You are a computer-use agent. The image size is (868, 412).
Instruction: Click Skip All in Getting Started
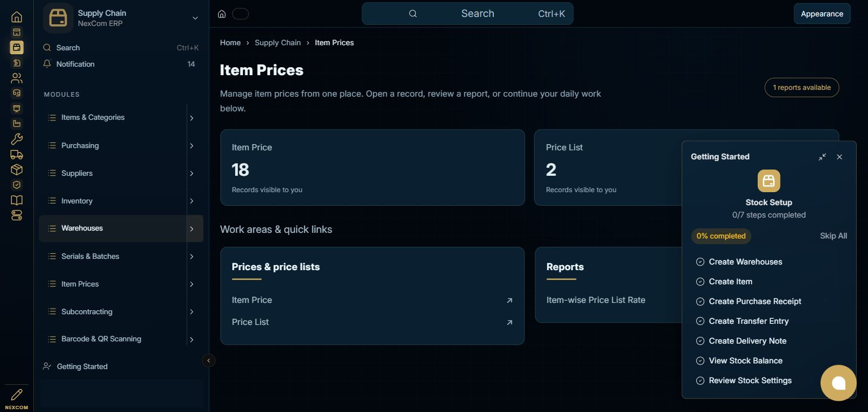click(x=834, y=236)
